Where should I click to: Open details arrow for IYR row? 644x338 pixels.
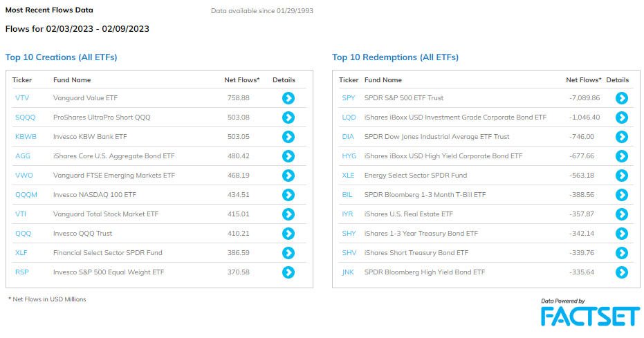622,214
